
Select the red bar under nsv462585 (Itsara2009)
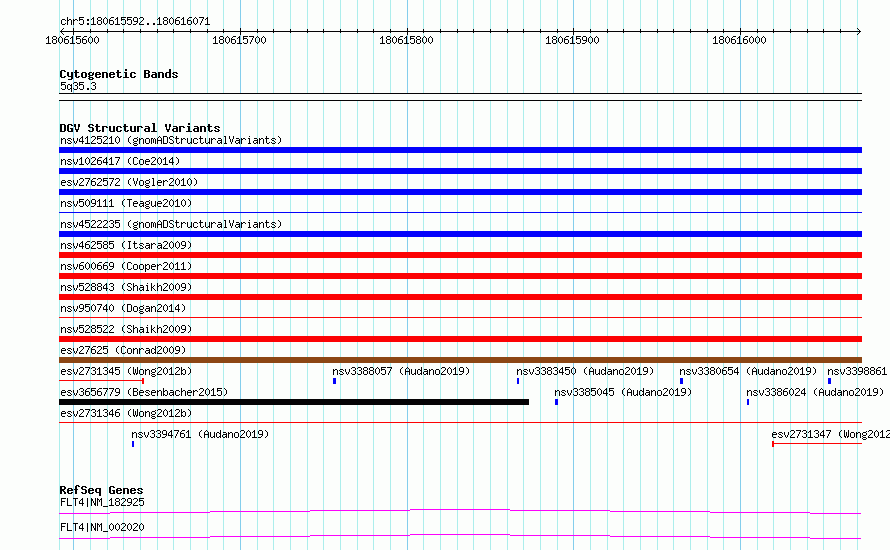(x=460, y=255)
